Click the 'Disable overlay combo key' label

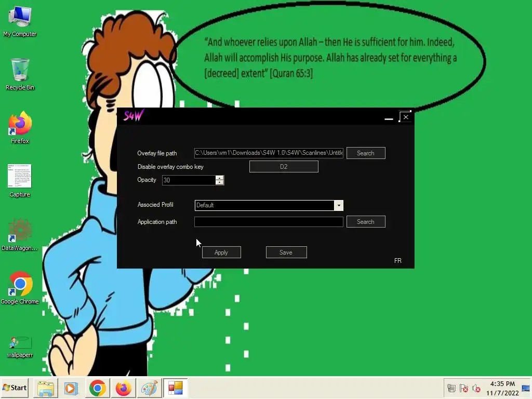coord(170,167)
